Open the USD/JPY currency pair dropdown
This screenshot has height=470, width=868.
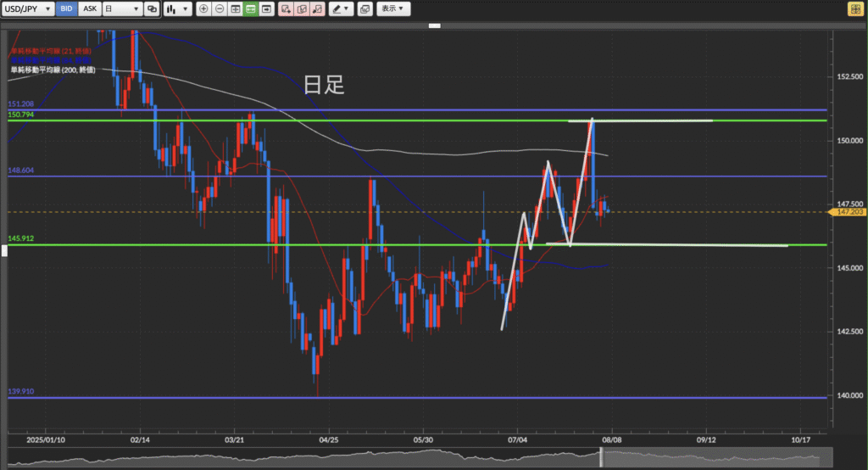[28, 8]
